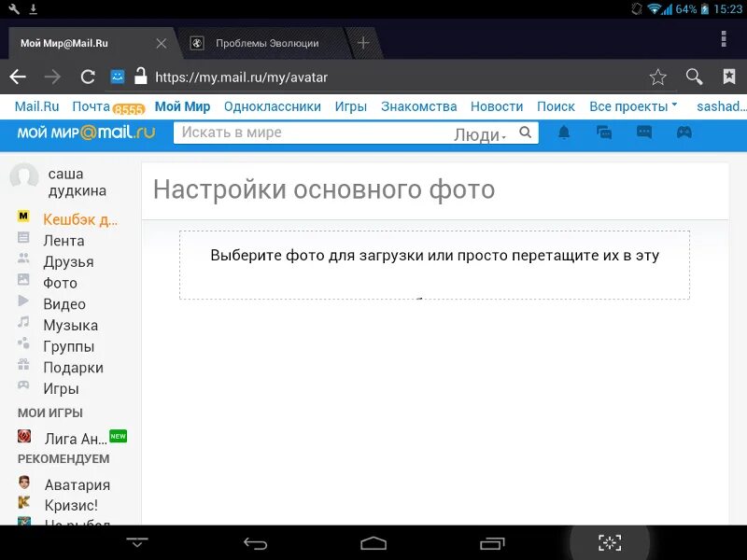The image size is (747, 560).
Task: Go back with the browser back arrow
Action: [x=18, y=77]
